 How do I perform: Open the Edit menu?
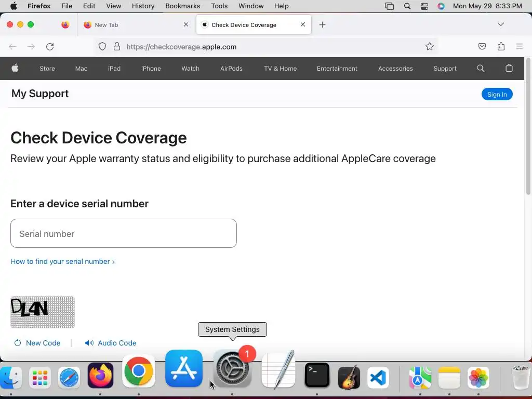tap(89, 6)
